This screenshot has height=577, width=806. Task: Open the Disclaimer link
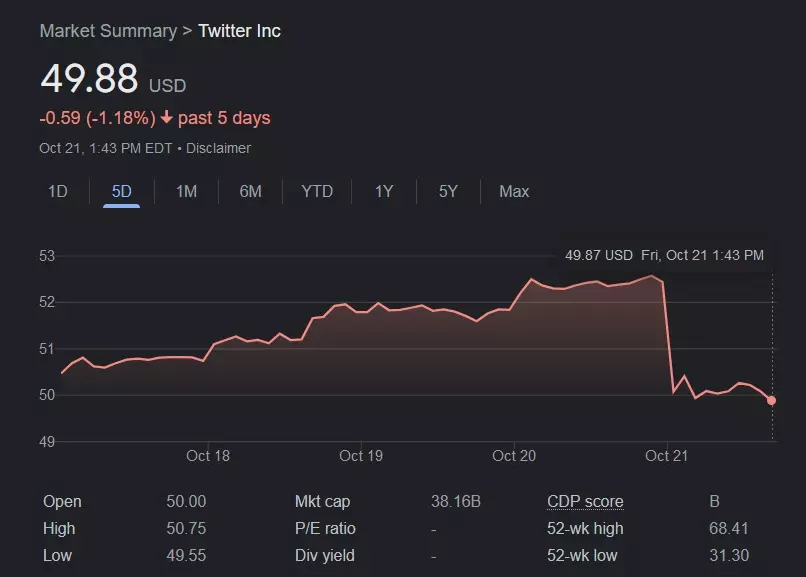218,148
